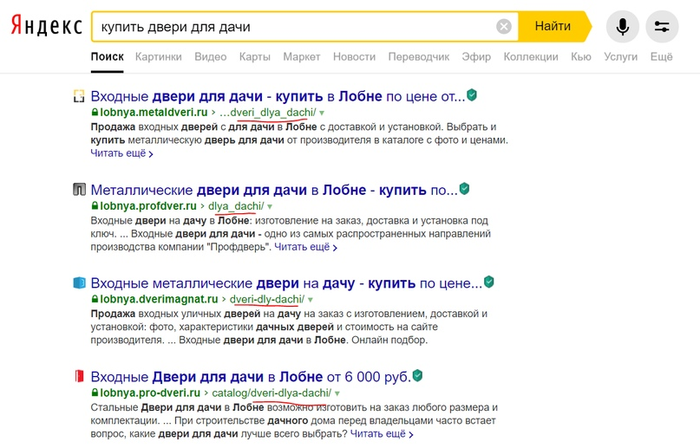The height and width of the screenshot is (448, 700).
Task: Open 'Входные Двери для дачи в Лобне от 6 000 руб.' link
Action: (250, 377)
